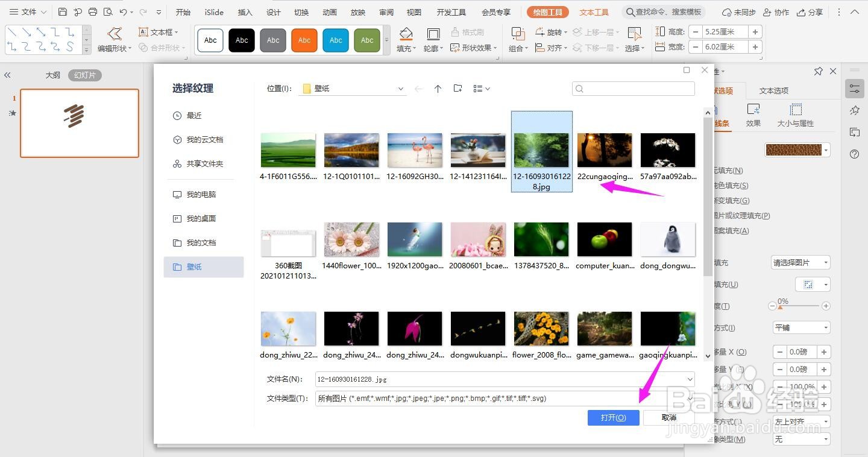Select the 22cungaoqing sunset thumbnail
This screenshot has width=868, height=457.
pyautogui.click(x=605, y=150)
